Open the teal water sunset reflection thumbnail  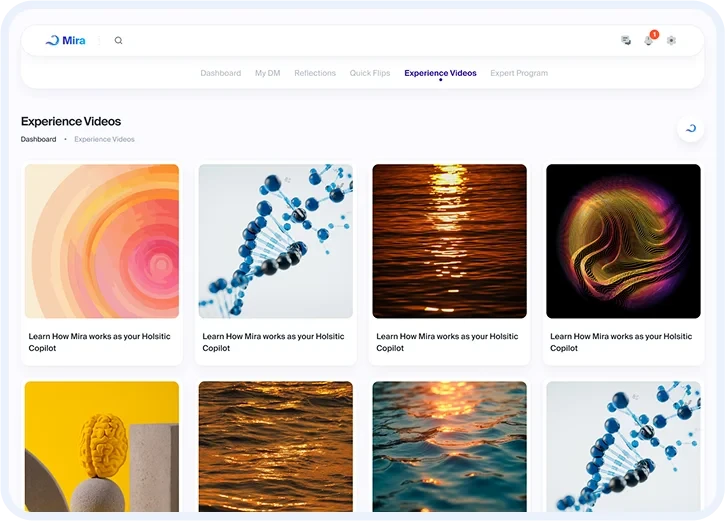[x=449, y=447]
